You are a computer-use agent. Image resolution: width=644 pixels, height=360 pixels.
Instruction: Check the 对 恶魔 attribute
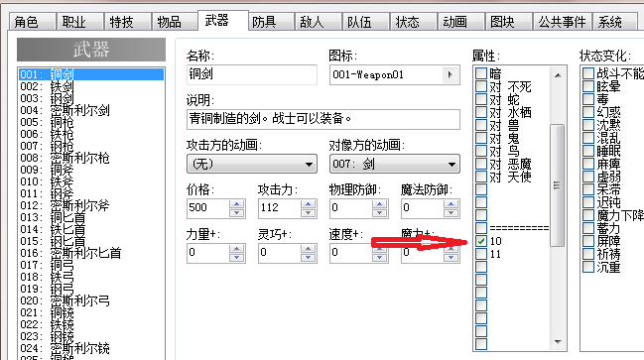(x=481, y=164)
